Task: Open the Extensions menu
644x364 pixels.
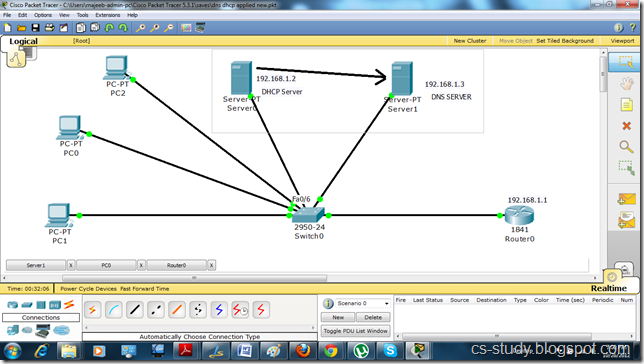Action: (x=108, y=15)
